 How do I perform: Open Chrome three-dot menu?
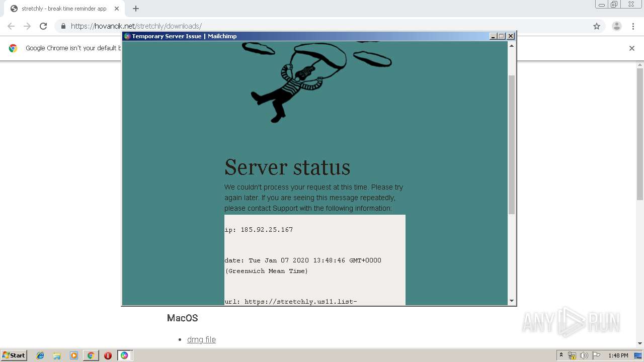click(633, 26)
